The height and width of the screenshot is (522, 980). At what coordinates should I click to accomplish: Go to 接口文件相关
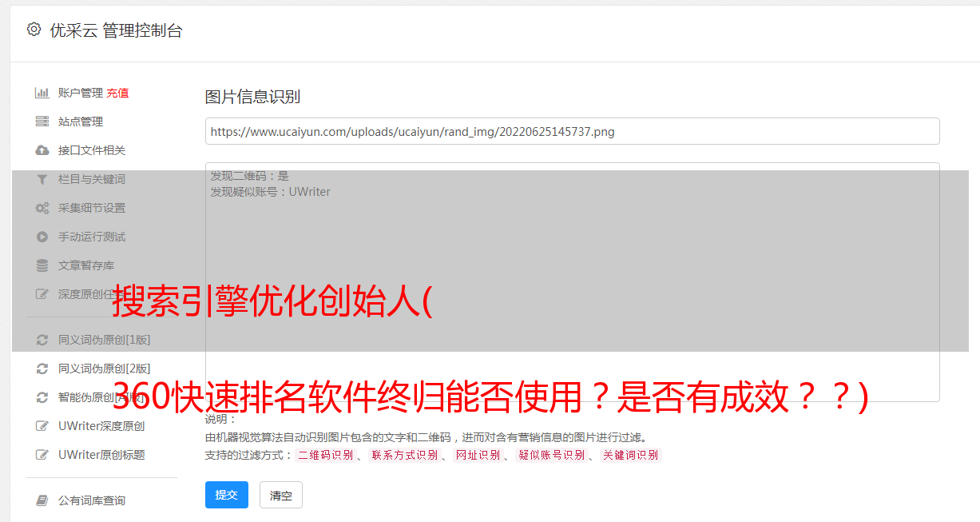point(92,150)
